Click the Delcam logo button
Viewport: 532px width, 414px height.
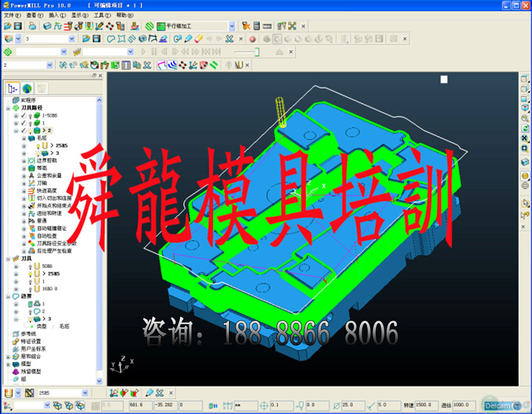coord(500,406)
